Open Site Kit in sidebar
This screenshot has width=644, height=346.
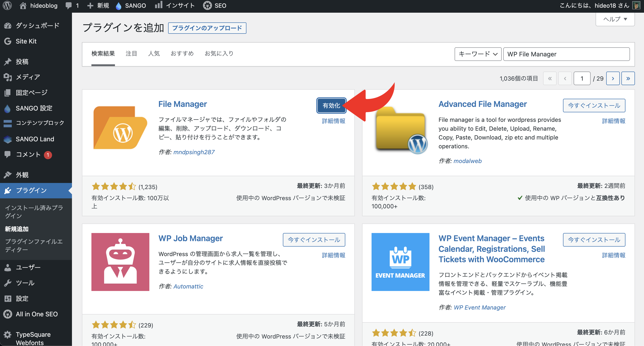(36, 41)
